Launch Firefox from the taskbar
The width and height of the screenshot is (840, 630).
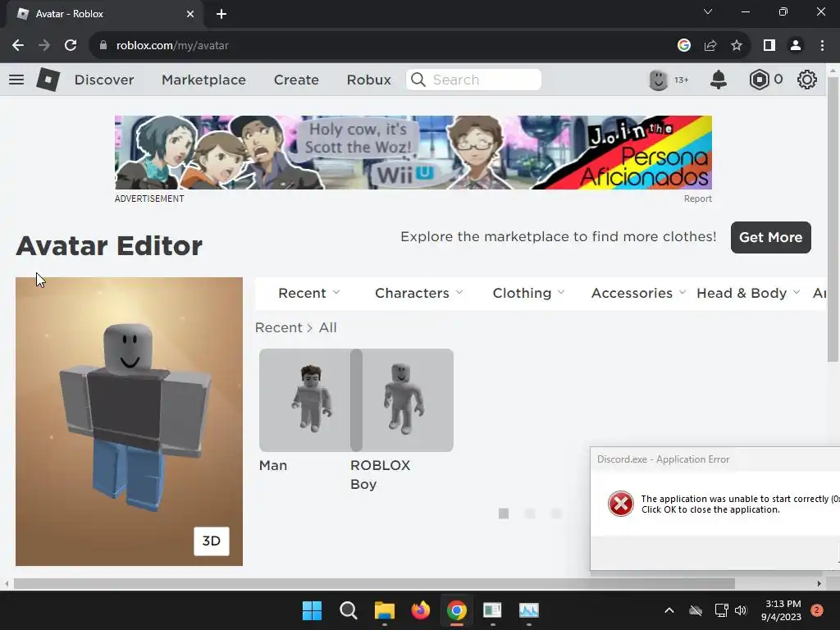coord(421,610)
